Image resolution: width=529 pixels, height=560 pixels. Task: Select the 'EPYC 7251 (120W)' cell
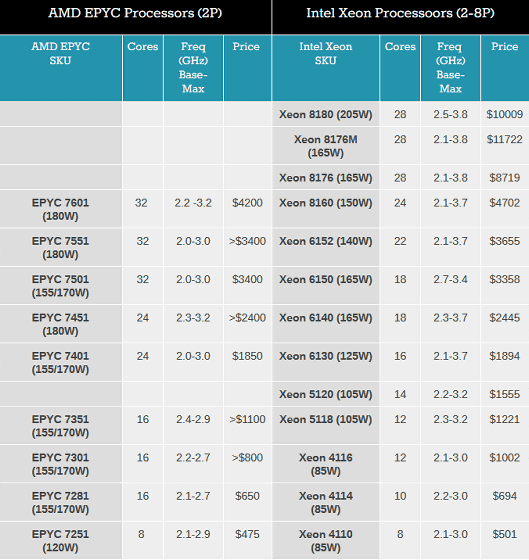click(x=60, y=541)
